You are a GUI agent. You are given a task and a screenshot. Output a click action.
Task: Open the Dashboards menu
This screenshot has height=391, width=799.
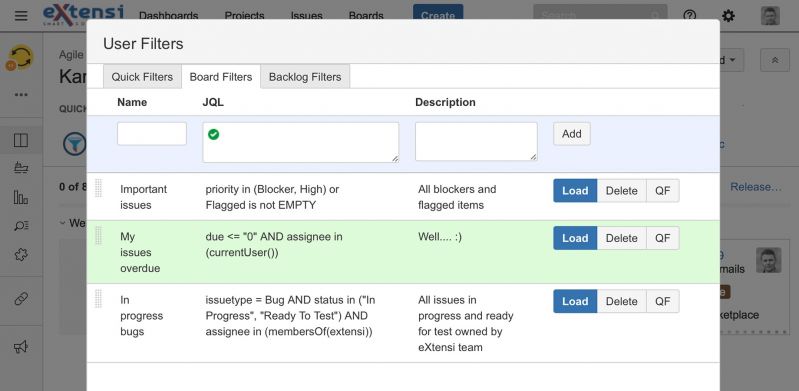tap(168, 16)
